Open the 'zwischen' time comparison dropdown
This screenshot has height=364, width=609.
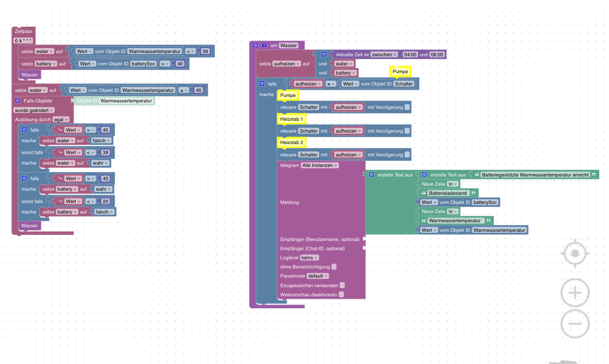(x=384, y=54)
